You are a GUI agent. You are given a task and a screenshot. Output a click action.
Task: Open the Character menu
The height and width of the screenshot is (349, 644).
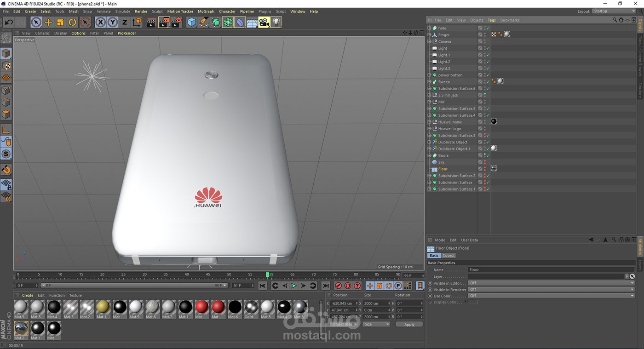point(227,11)
